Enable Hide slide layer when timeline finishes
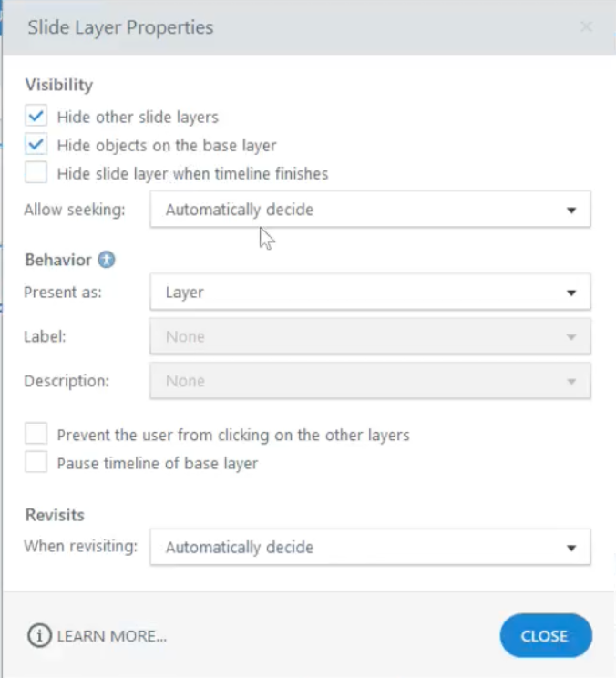This screenshot has height=678, width=616. (36, 173)
